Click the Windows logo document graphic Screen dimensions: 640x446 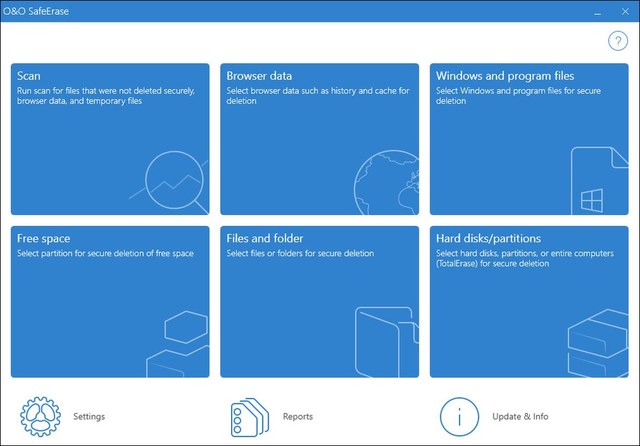click(x=592, y=186)
